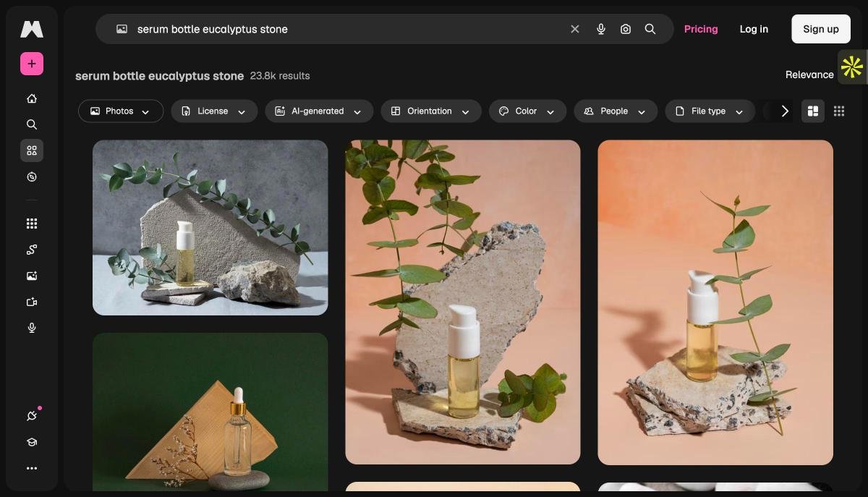Click the microphone voice sidebar icon
Image resolution: width=868 pixels, height=497 pixels.
(x=32, y=328)
